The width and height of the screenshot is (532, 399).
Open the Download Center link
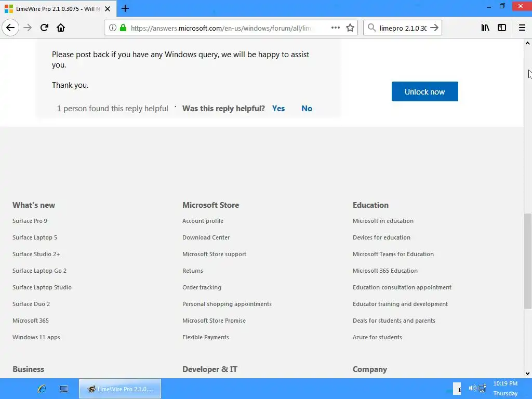[x=206, y=237]
